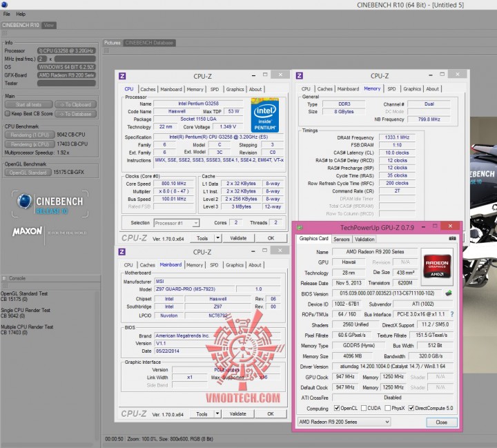Click the GPU-Z BIOS save chip icon
Screen dimensions: 497x448
448,293
